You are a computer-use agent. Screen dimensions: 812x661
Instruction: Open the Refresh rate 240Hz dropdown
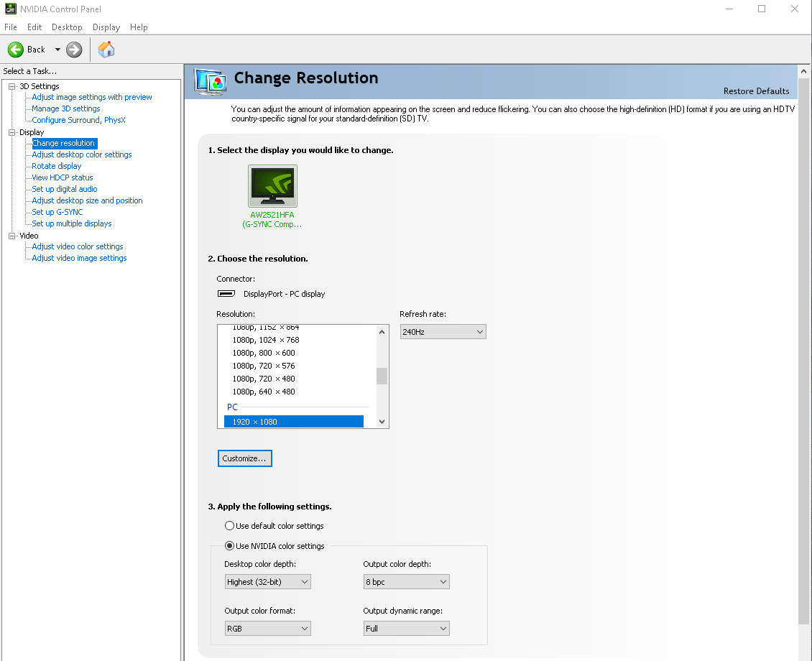coord(443,332)
